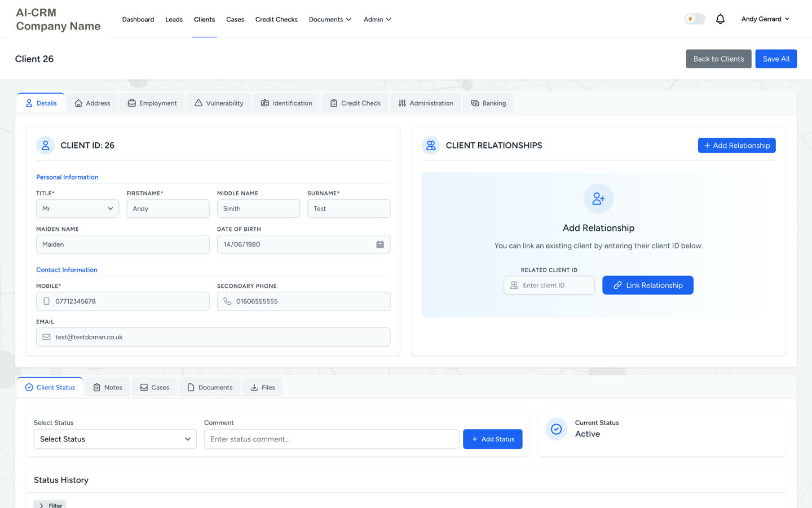This screenshot has width=812, height=508.
Task: Open the Clients navigation item
Action: [204, 19]
